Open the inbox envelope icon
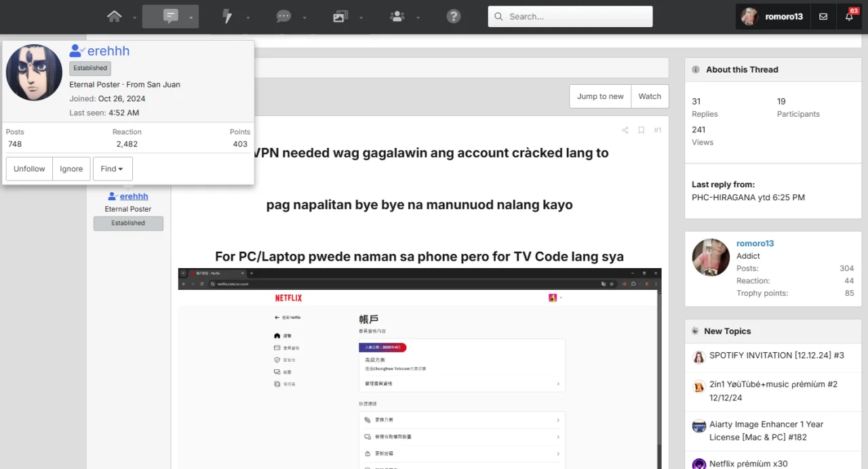 tap(823, 16)
